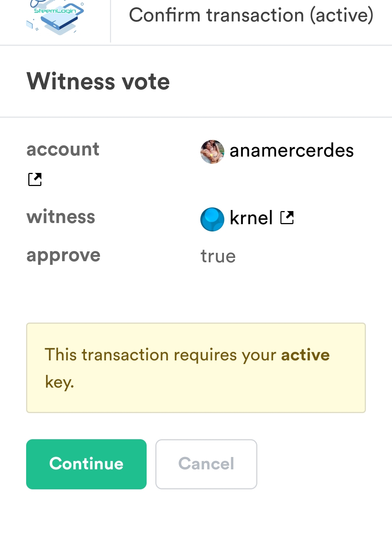Click the krnel witness name
Image resolution: width=392 pixels, height=558 pixels.
pos(251,218)
